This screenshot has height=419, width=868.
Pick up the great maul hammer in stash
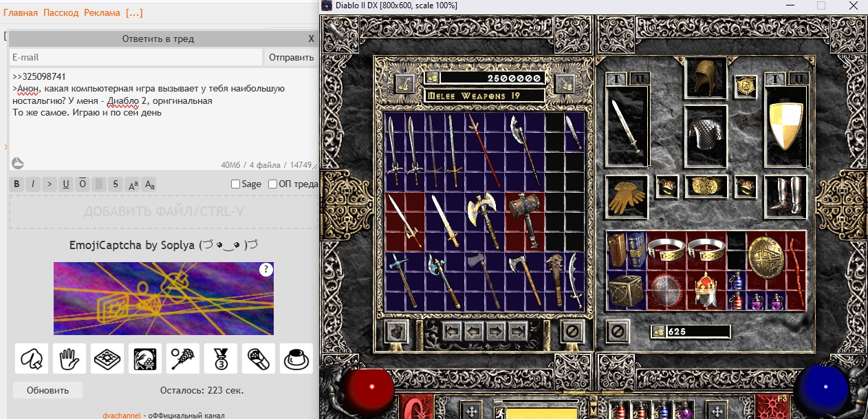tap(525, 222)
